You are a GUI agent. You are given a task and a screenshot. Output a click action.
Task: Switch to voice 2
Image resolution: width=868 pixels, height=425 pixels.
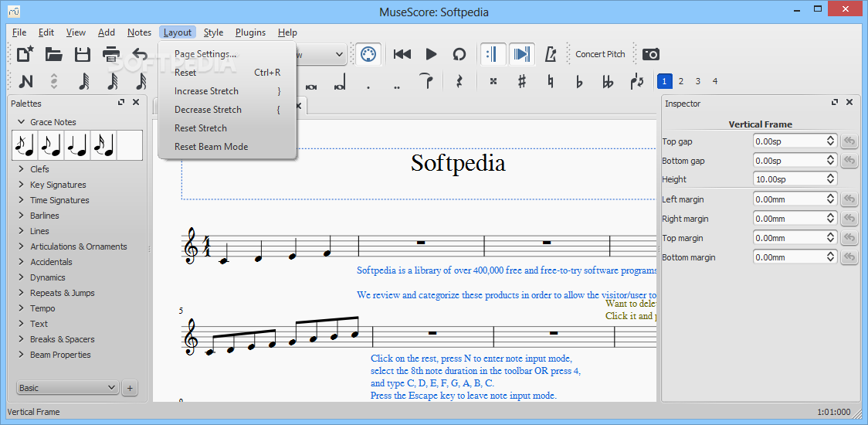(681, 81)
